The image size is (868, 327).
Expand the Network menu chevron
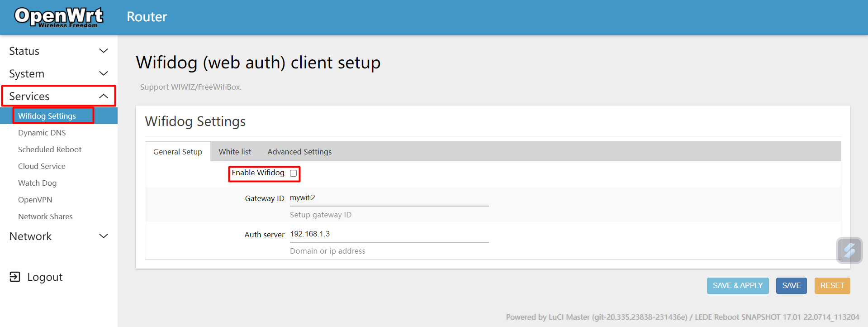104,236
